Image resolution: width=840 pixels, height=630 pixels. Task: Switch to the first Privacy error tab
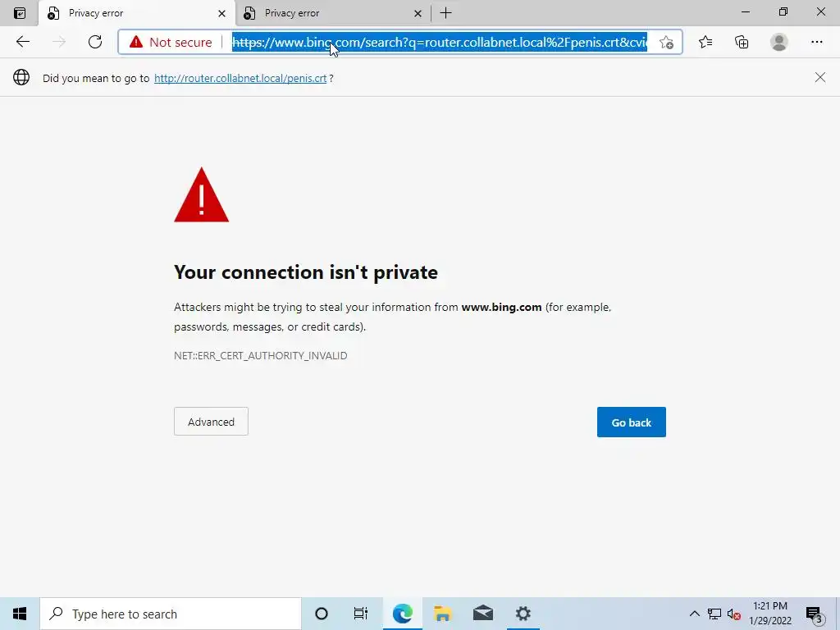pos(137,13)
